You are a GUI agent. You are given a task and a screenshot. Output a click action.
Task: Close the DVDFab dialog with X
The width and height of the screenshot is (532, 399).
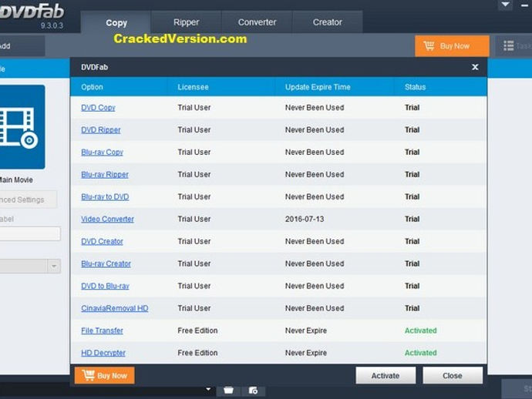475,67
